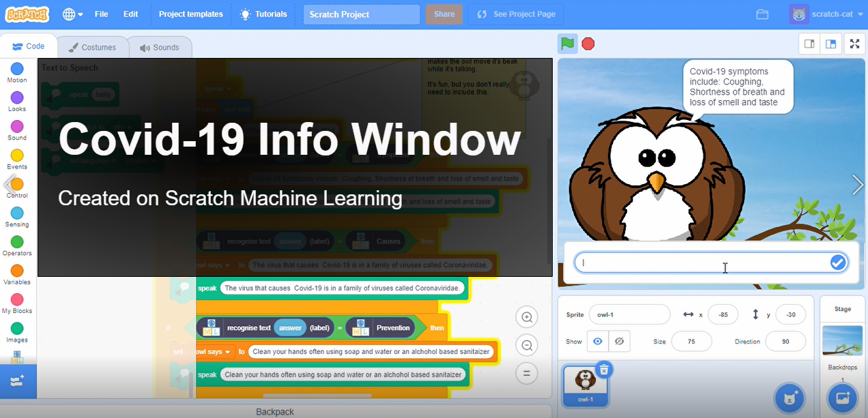The image size is (868, 418).
Task: Click the Size field showing 75
Action: tap(691, 341)
